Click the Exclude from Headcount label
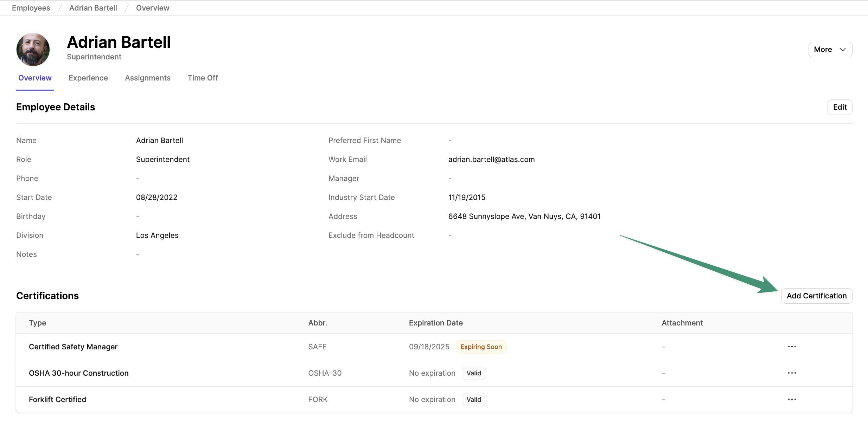This screenshot has width=868, height=426. point(371,235)
